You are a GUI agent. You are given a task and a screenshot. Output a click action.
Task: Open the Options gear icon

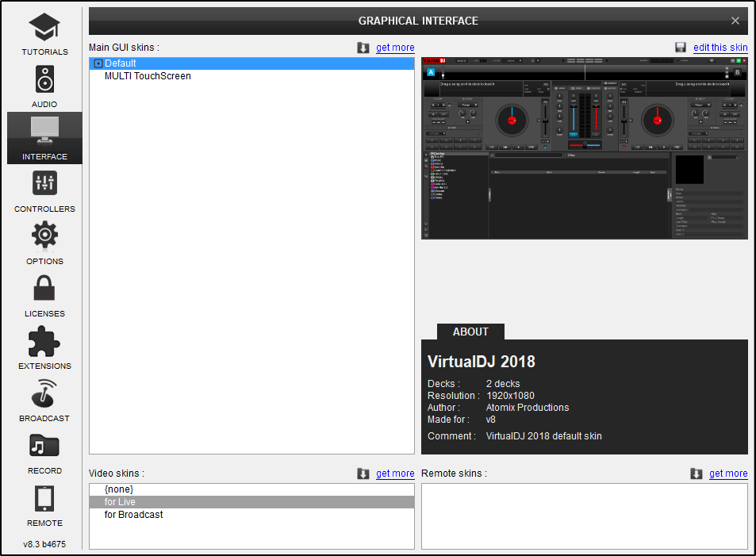tap(44, 235)
